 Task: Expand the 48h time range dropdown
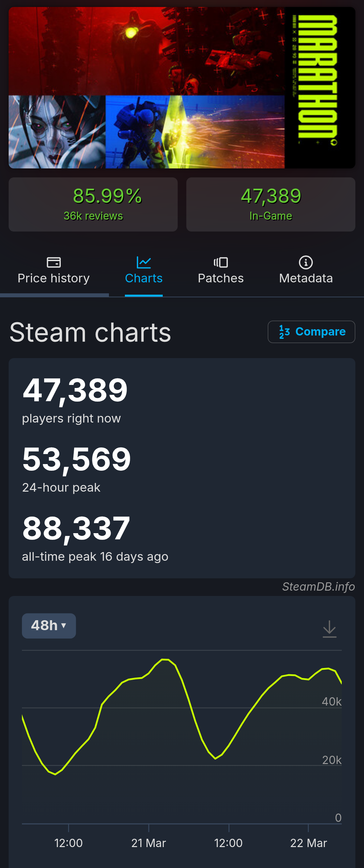[x=49, y=626]
